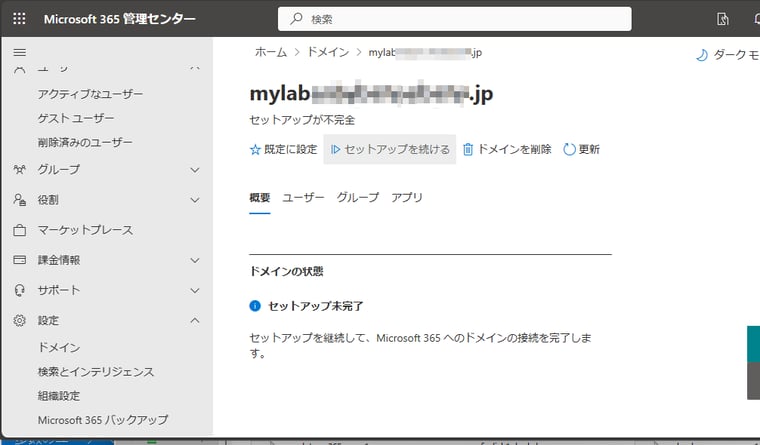Open the document icon in top bar

pos(722,19)
